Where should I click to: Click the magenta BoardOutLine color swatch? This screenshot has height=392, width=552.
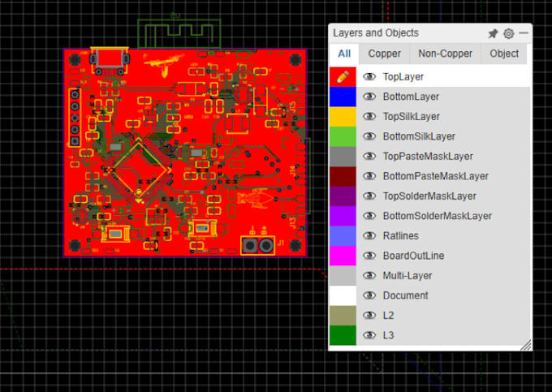coord(343,256)
